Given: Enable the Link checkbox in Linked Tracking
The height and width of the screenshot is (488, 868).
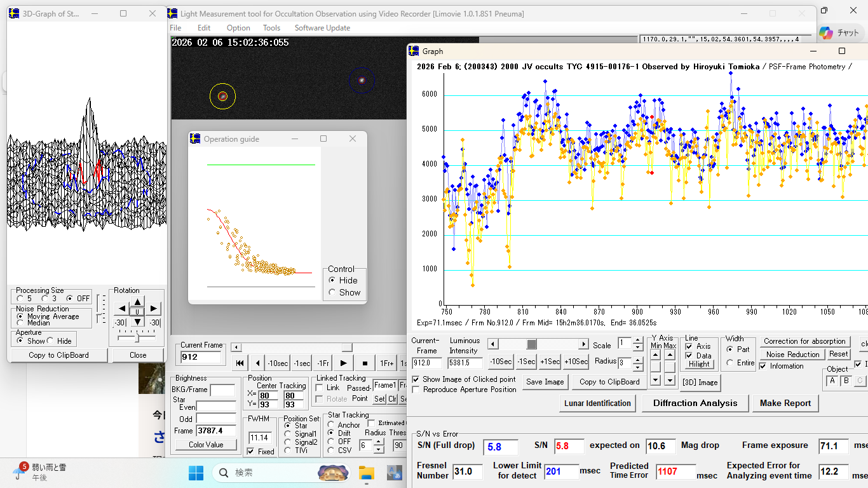Looking at the screenshot, I should pyautogui.click(x=320, y=388).
